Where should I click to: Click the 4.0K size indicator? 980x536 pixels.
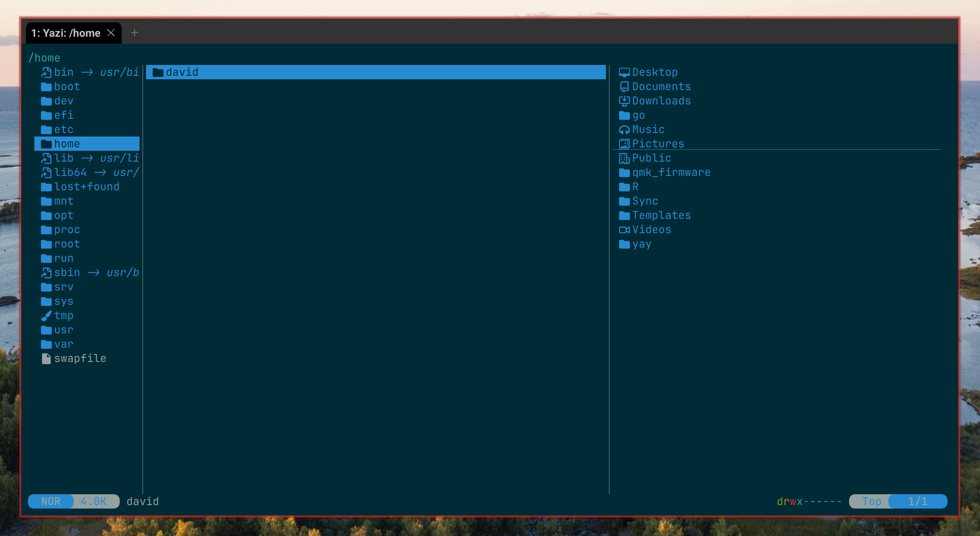[94, 502]
